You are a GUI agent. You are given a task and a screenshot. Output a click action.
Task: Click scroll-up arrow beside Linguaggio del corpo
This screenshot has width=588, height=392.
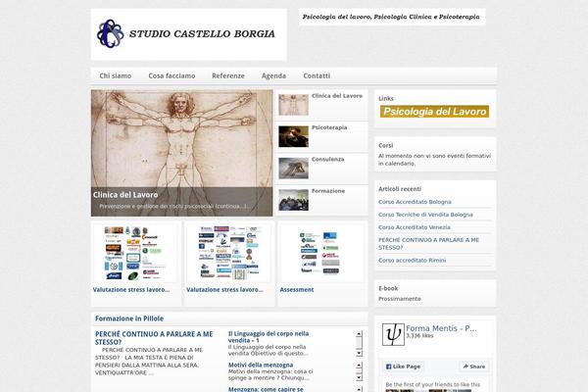(x=359, y=334)
